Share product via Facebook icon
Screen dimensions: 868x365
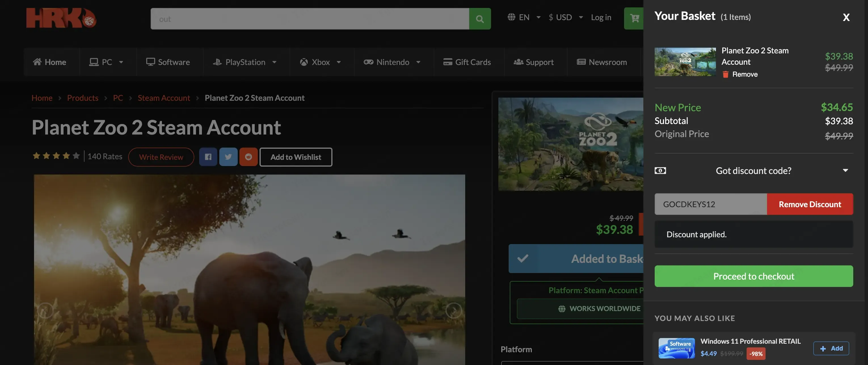click(x=208, y=157)
